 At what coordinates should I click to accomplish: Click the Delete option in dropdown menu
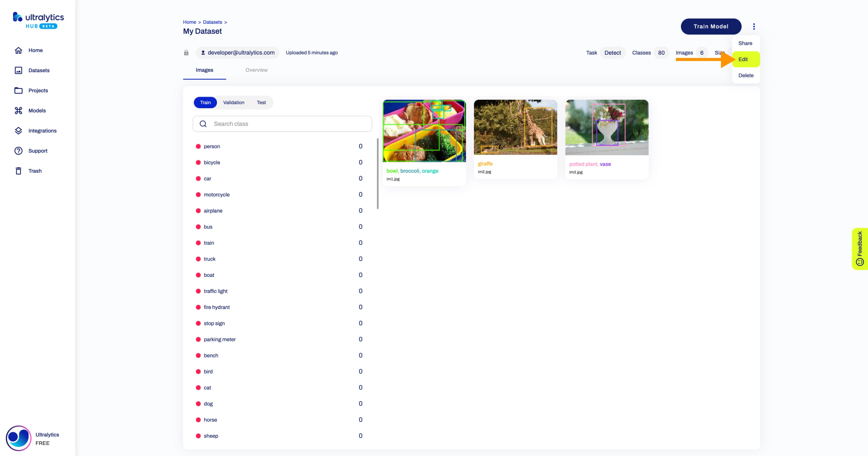(x=746, y=75)
